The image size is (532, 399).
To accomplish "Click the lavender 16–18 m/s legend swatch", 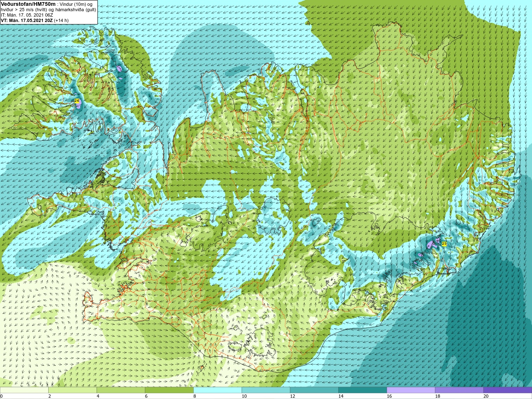I will (411, 390).
